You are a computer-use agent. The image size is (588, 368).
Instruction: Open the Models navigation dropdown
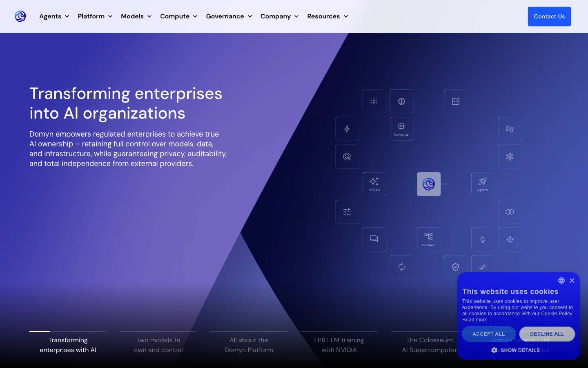tap(136, 16)
